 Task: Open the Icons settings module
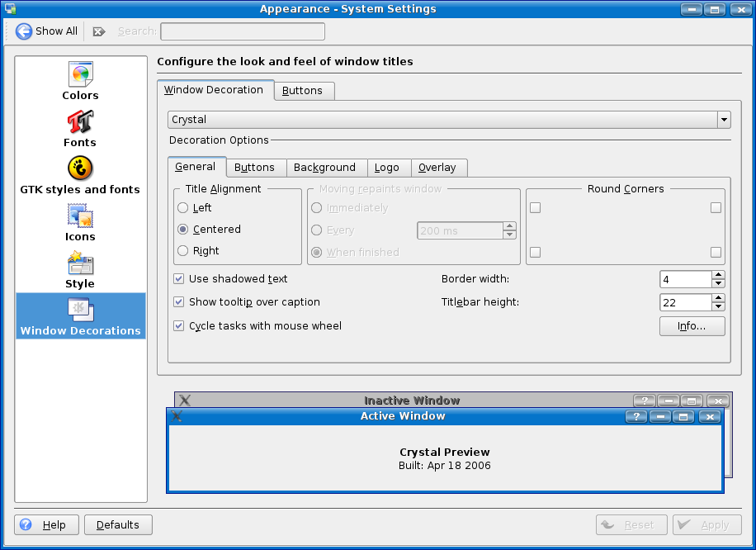[80, 216]
